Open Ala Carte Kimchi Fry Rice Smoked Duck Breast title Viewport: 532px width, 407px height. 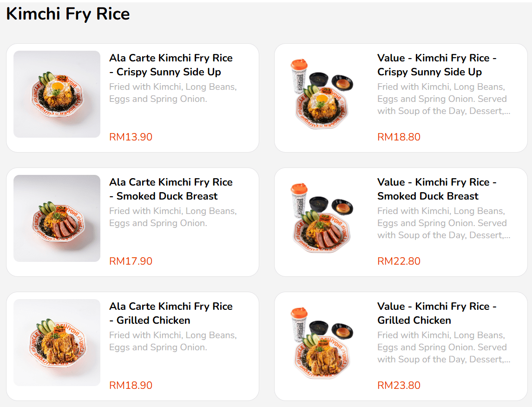(171, 189)
